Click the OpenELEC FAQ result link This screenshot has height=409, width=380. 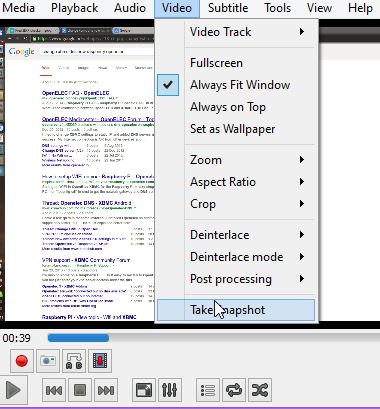coord(76,93)
